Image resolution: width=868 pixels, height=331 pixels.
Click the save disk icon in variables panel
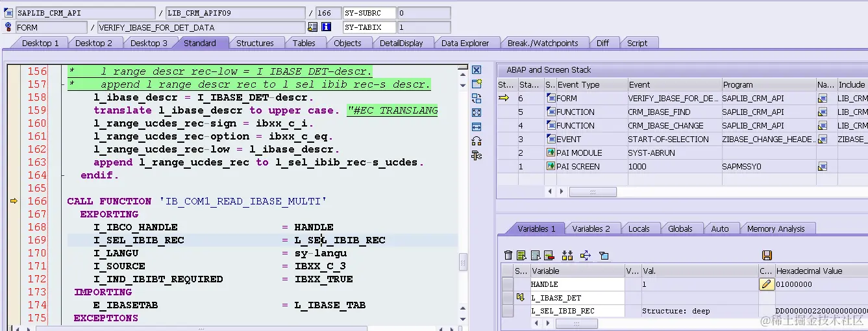pyautogui.click(x=767, y=256)
